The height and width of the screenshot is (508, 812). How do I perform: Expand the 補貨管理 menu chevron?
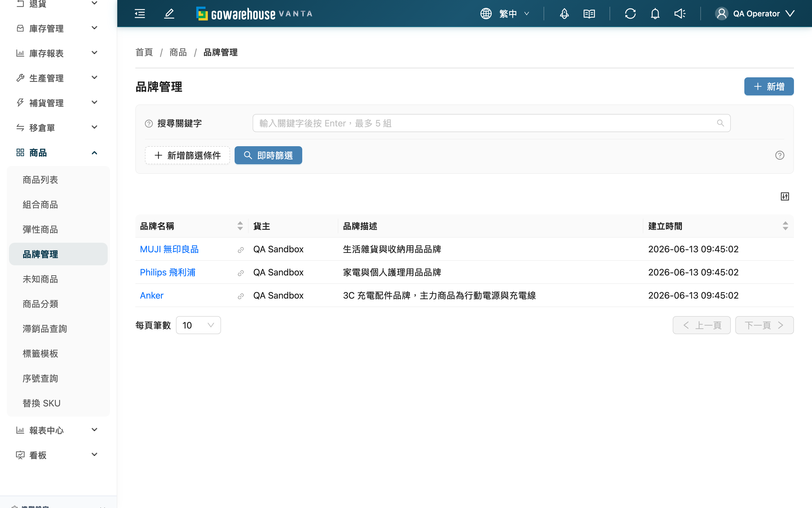pyautogui.click(x=95, y=102)
